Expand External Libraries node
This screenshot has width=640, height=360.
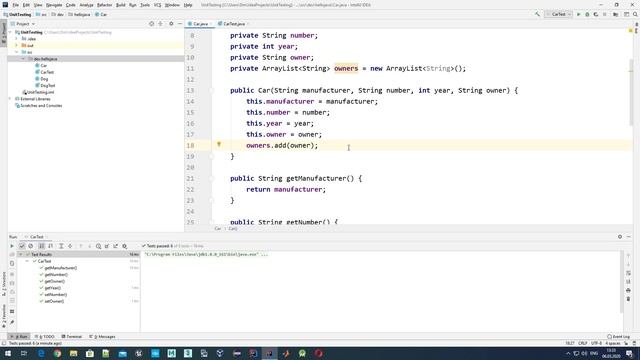(10, 99)
